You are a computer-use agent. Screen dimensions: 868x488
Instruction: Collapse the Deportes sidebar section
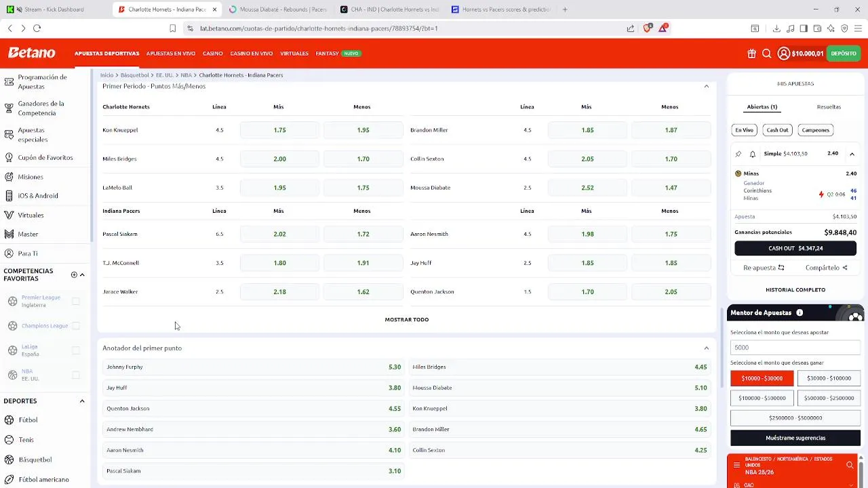(82, 401)
